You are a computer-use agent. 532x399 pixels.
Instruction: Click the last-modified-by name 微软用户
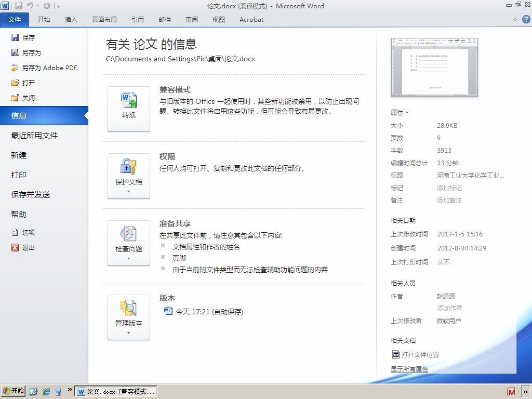[448, 321]
